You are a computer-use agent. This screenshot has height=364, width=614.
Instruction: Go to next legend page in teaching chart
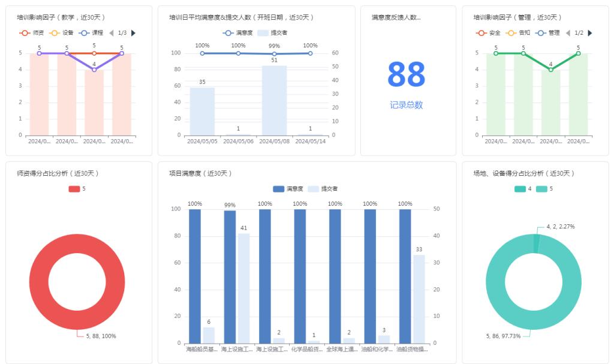pyautogui.click(x=133, y=33)
